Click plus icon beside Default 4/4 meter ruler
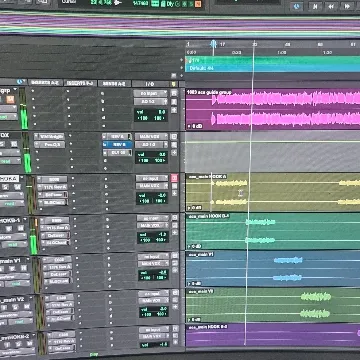360x360 pixels. coord(182,68)
